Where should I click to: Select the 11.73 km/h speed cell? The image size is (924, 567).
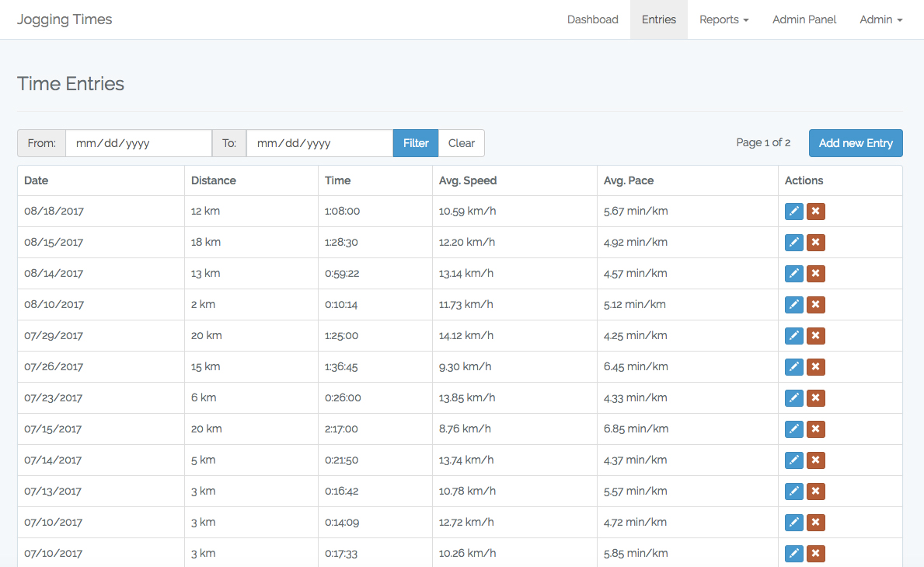[x=514, y=304]
